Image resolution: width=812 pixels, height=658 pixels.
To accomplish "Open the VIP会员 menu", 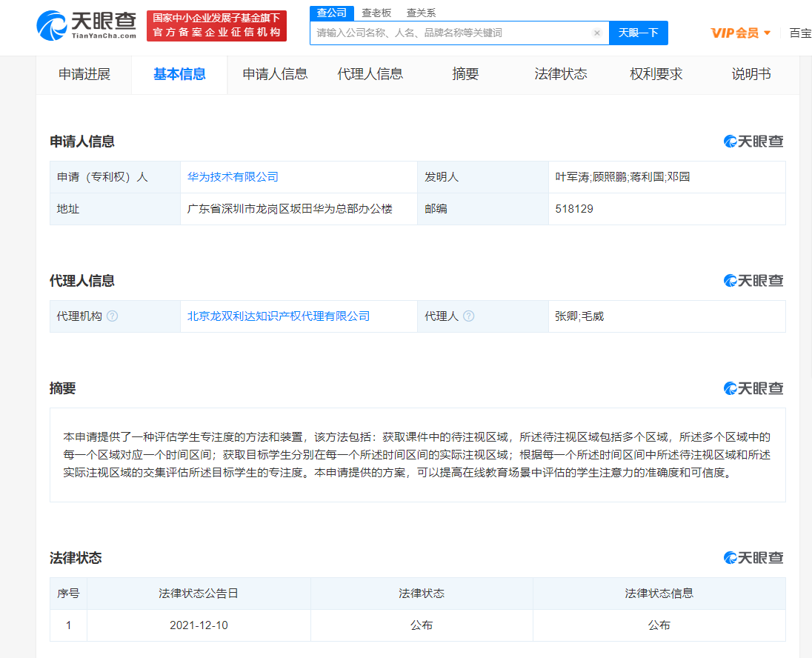I will pos(741,33).
